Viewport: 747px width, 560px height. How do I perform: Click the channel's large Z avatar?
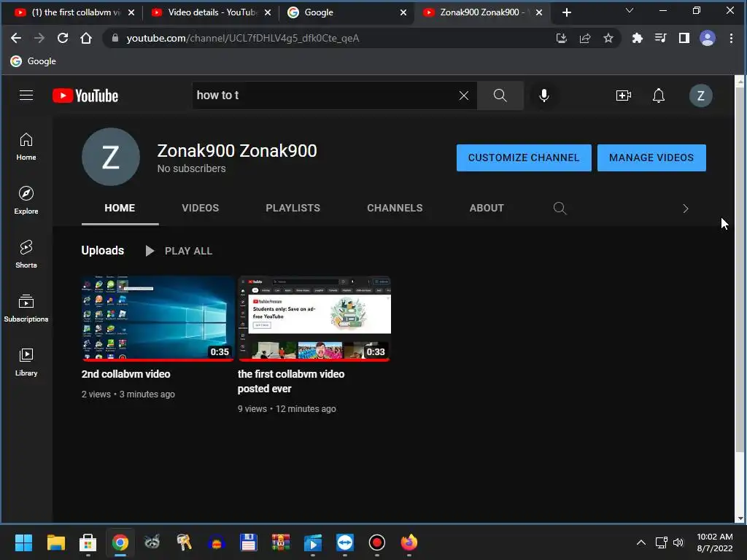click(111, 157)
